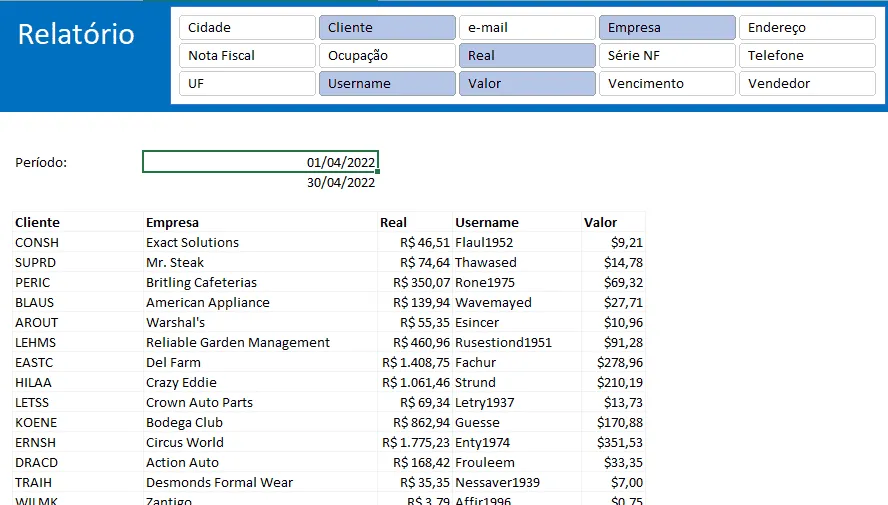Click the Circus World cell
Screen dimensions: 888x505
tap(261, 443)
